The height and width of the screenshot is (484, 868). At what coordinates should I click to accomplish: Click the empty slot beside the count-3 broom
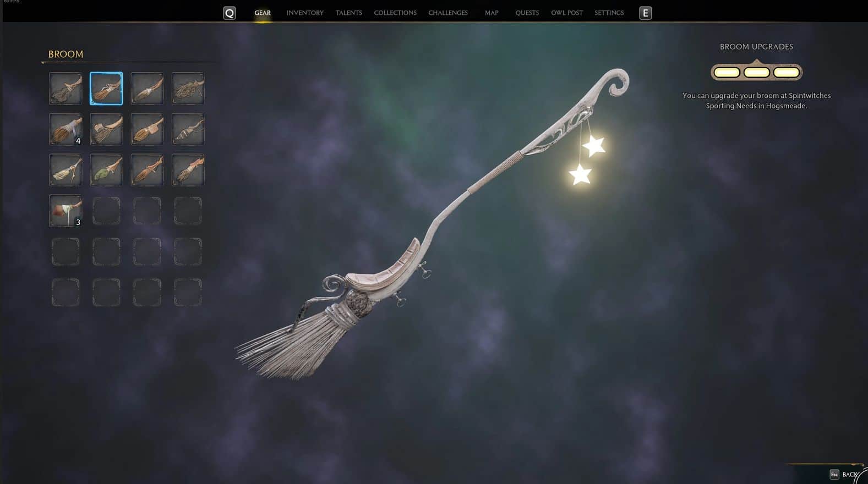pyautogui.click(x=106, y=211)
